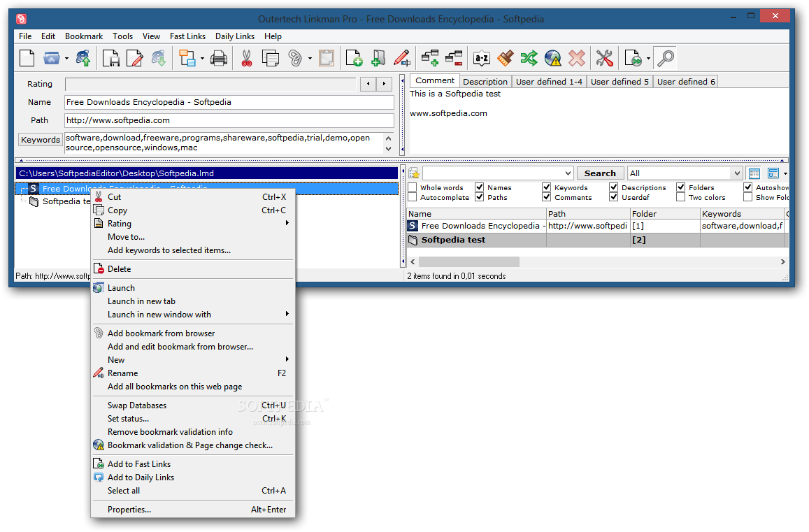Click in the Path input field
Viewport: 809px width, 532px height.
point(229,120)
